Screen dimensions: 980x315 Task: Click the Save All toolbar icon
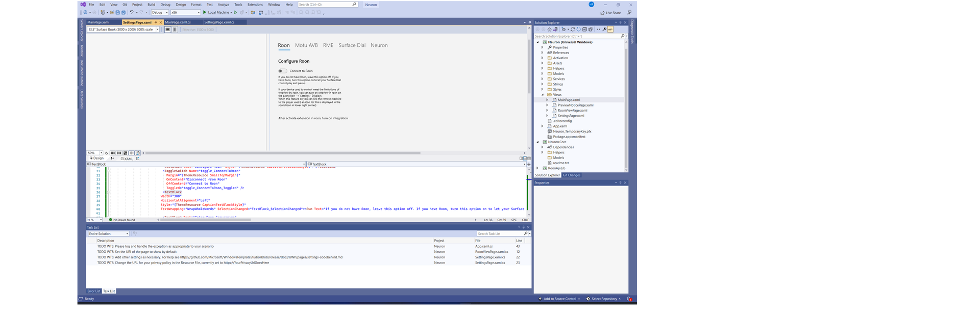(123, 13)
